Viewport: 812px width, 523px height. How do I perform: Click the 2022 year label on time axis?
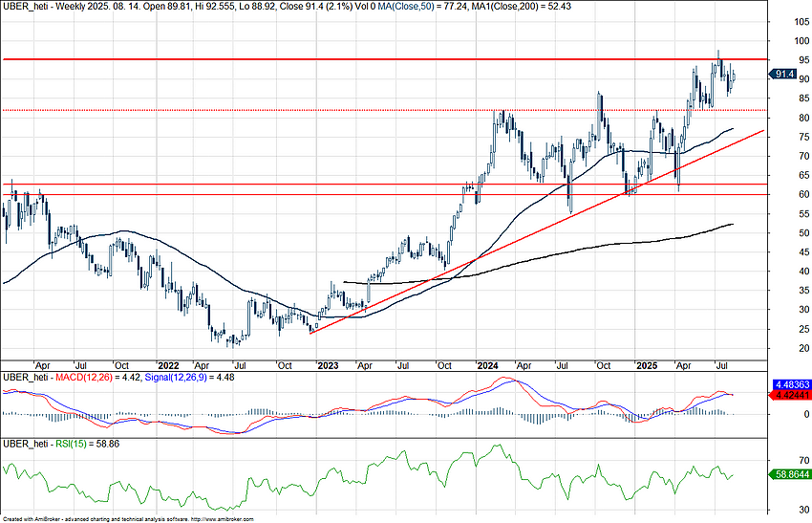coord(168,366)
